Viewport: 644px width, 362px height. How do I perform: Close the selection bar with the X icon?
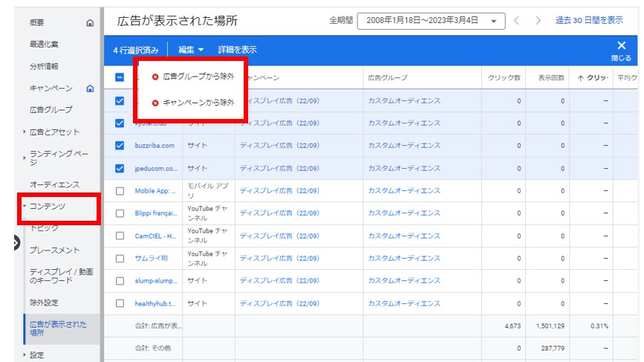click(x=622, y=45)
